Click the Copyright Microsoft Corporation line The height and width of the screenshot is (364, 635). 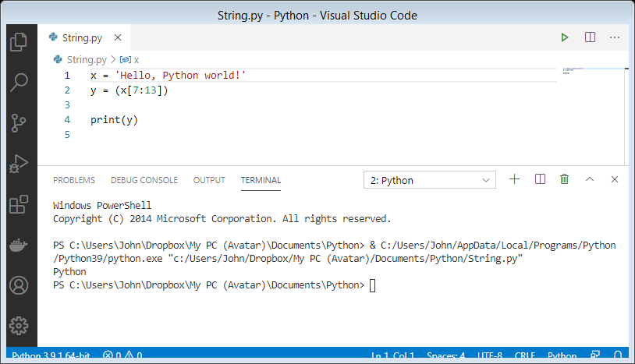point(222,219)
